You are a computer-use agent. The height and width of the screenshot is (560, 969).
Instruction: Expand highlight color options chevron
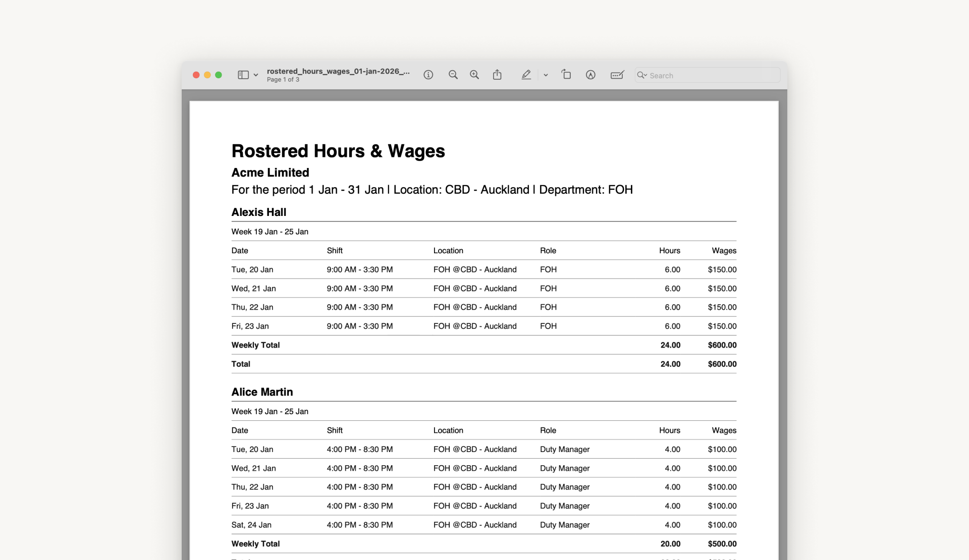point(546,75)
